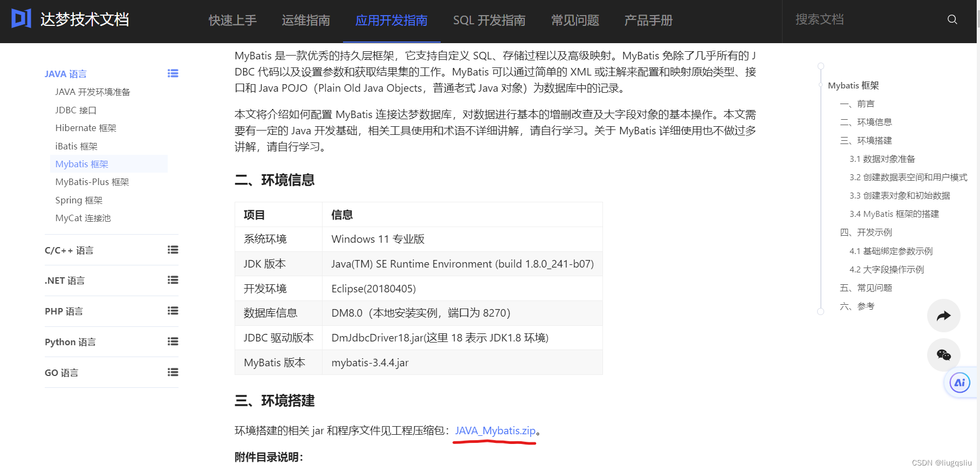Screen dimensions: 980x472
Task: Expand the PHP 语言 list icon
Action: 173,311
